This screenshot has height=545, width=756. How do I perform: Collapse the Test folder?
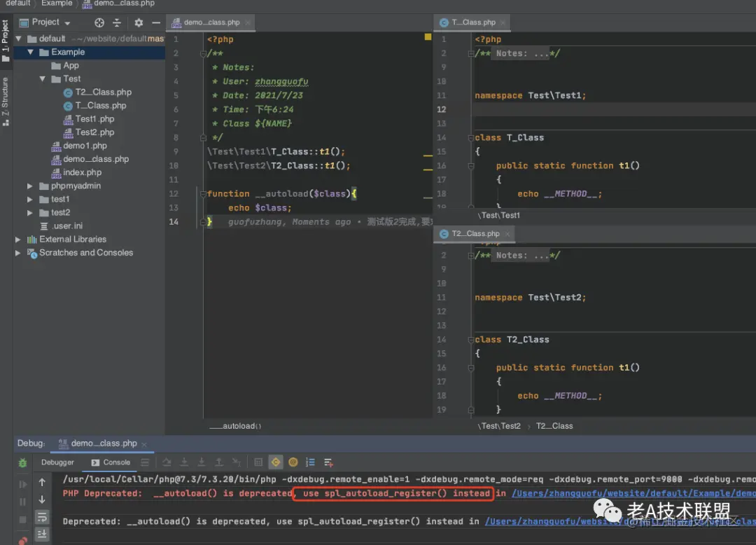point(43,78)
